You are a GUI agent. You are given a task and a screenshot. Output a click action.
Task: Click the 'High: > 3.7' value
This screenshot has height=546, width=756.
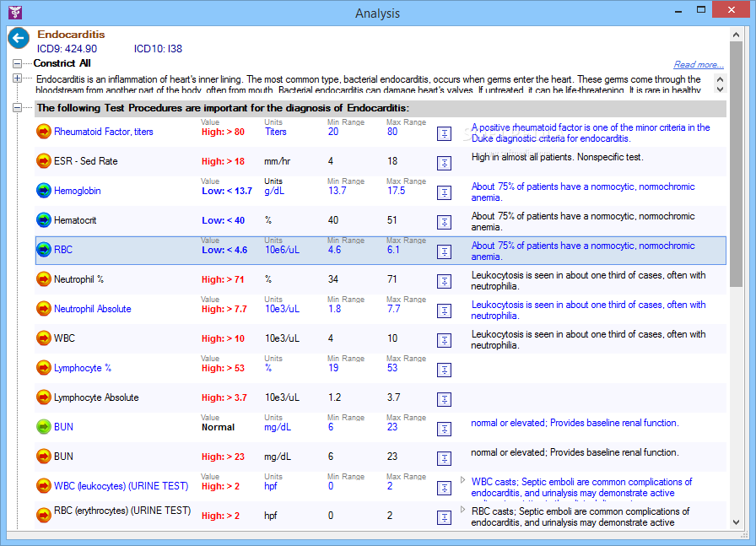tap(224, 398)
